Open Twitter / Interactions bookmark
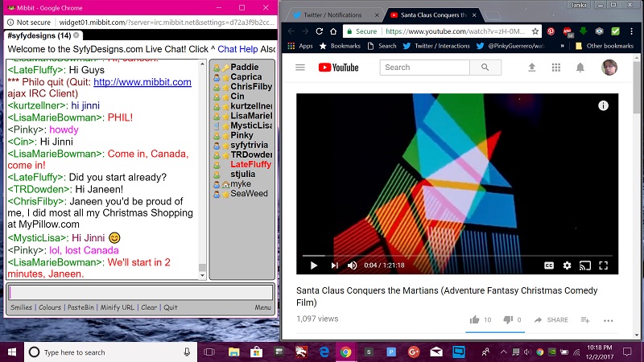The height and width of the screenshot is (362, 644). [x=436, y=46]
